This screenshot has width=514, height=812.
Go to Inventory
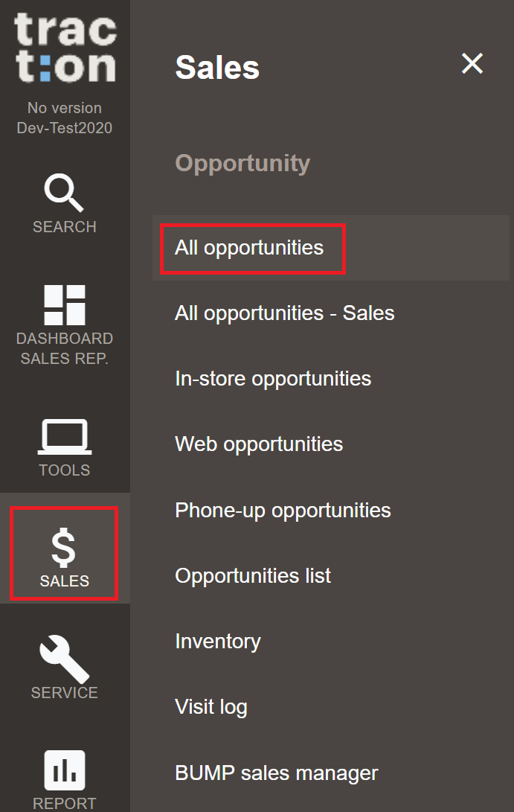point(218,642)
